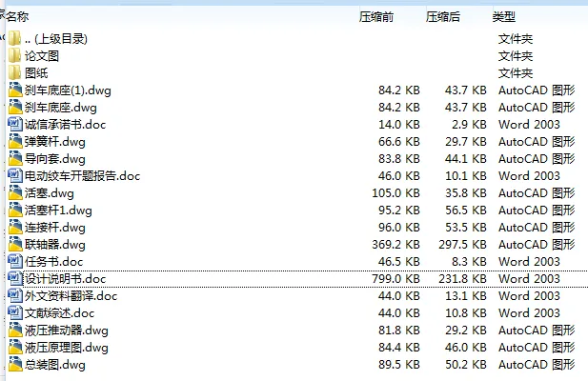Click the 369.2 KB size value
The height and width of the screenshot is (381, 588).
click(x=395, y=245)
